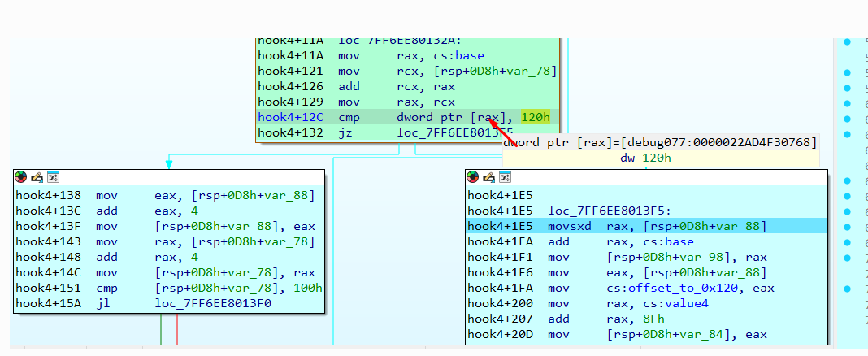The width and height of the screenshot is (868, 356).
Task: Select the line hook4+13F mov [rsp+0D8h+var_88], eax
Action: pos(168,226)
